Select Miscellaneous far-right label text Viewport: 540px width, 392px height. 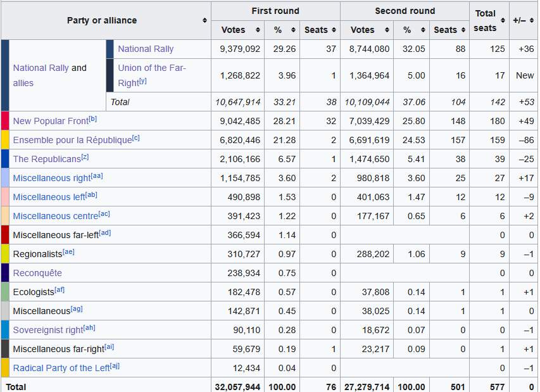pos(58,350)
